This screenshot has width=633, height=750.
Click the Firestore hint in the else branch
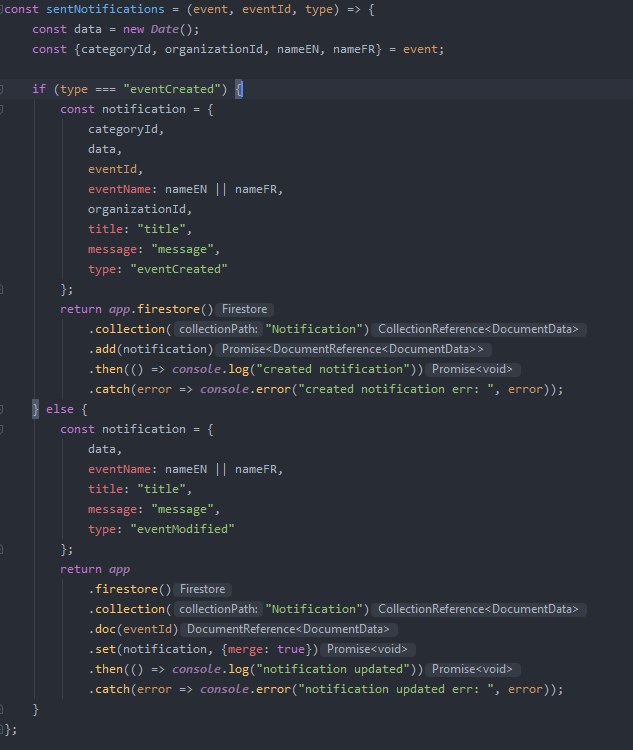(x=202, y=589)
